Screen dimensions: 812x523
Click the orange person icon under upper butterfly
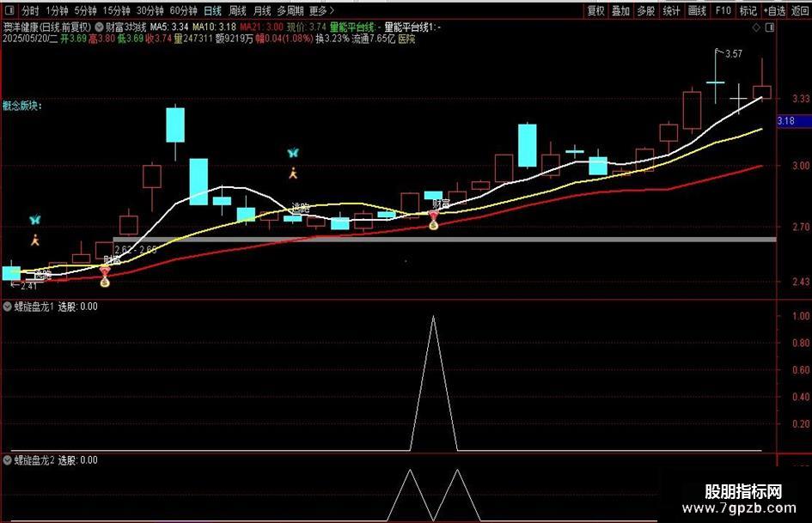[293, 173]
